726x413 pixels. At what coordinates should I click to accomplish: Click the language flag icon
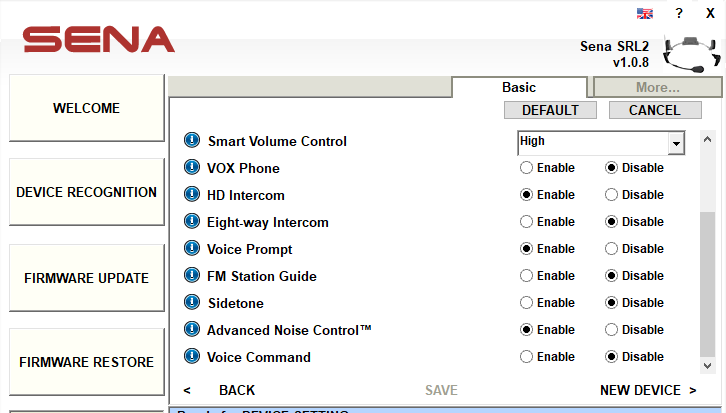(x=645, y=13)
